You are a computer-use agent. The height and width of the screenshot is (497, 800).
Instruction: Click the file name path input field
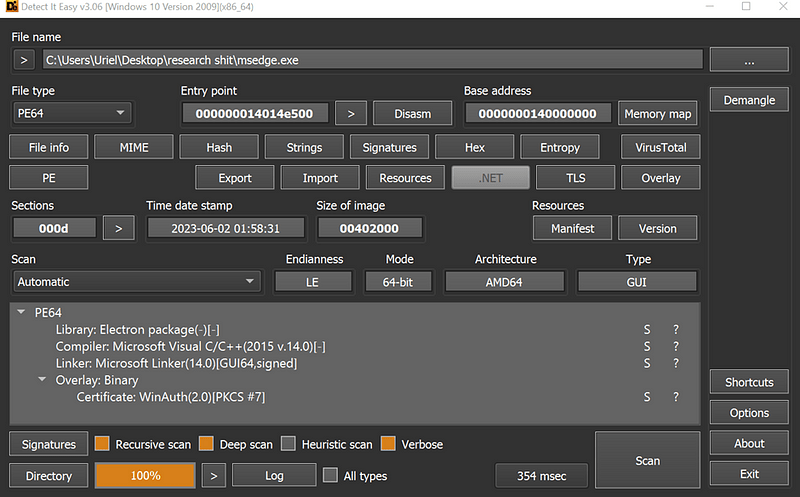pos(372,60)
